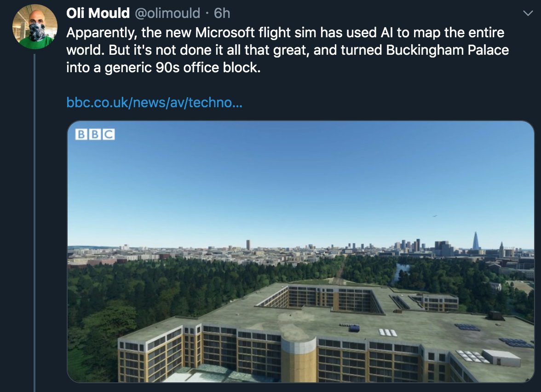Play the flight sim video preview

click(300, 252)
